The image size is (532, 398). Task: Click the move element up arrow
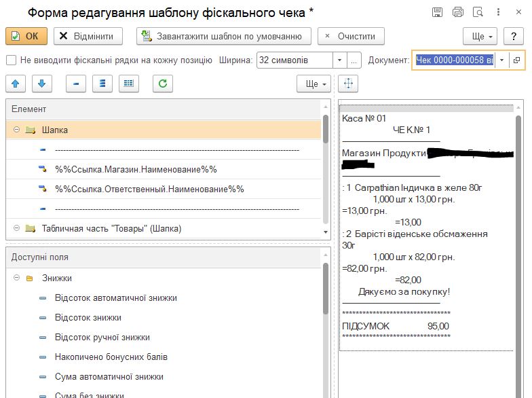16,84
